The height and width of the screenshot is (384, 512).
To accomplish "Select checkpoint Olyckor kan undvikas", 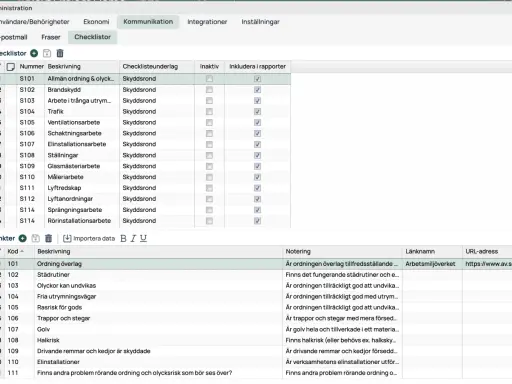I will [256, 286].
